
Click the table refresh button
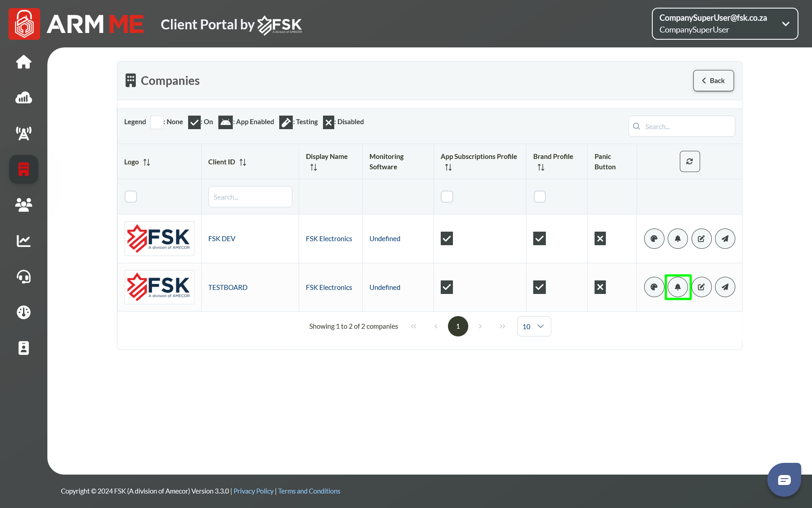pos(690,162)
